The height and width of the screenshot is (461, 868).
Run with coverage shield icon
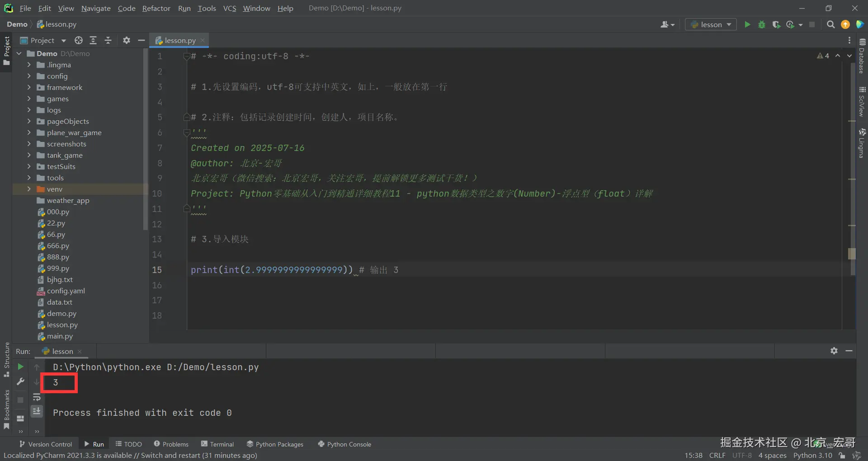[x=776, y=24]
